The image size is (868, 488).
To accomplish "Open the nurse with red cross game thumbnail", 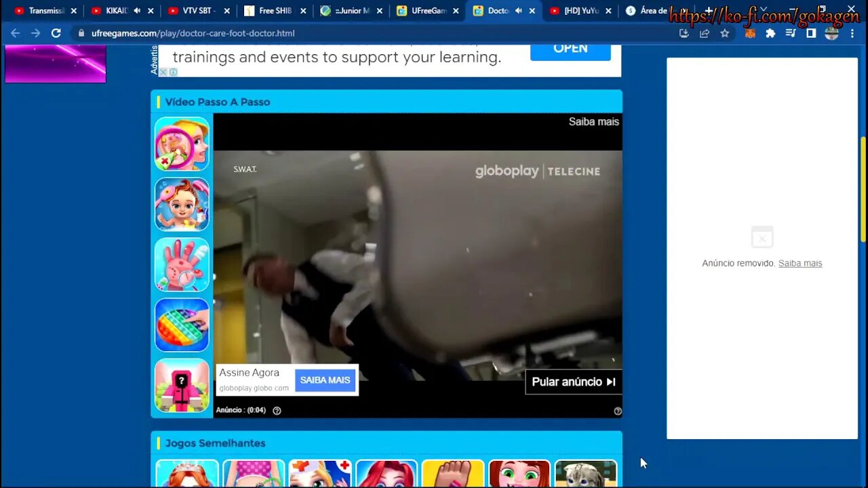I will 320,473.
